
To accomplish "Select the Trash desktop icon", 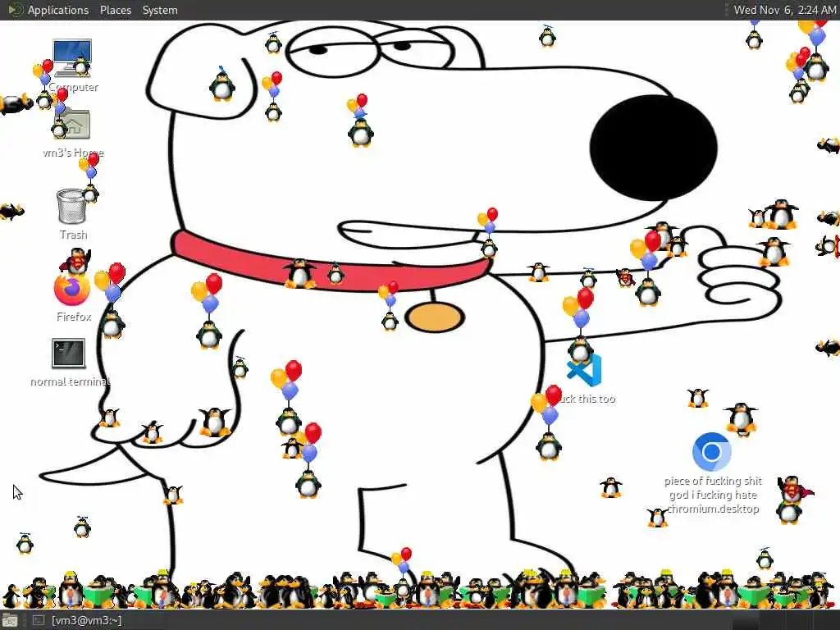I will point(71,206).
